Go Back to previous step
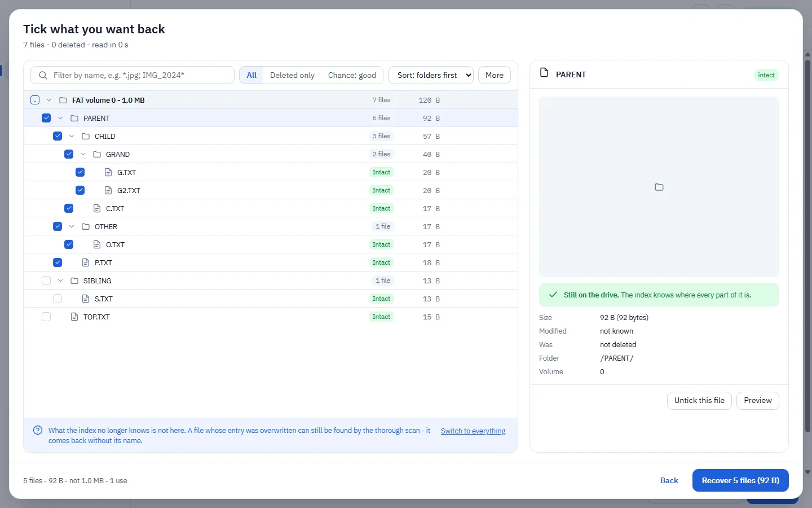 point(669,480)
